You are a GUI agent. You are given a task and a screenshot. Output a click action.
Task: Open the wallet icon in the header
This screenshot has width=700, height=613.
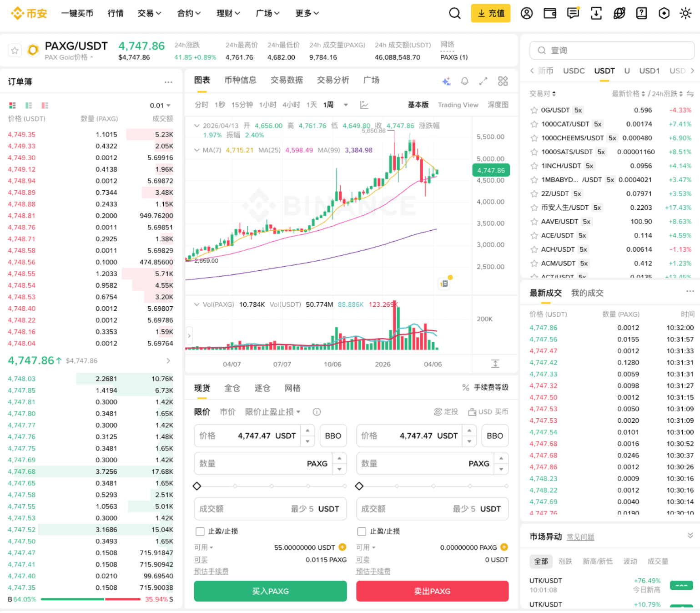[x=550, y=13]
